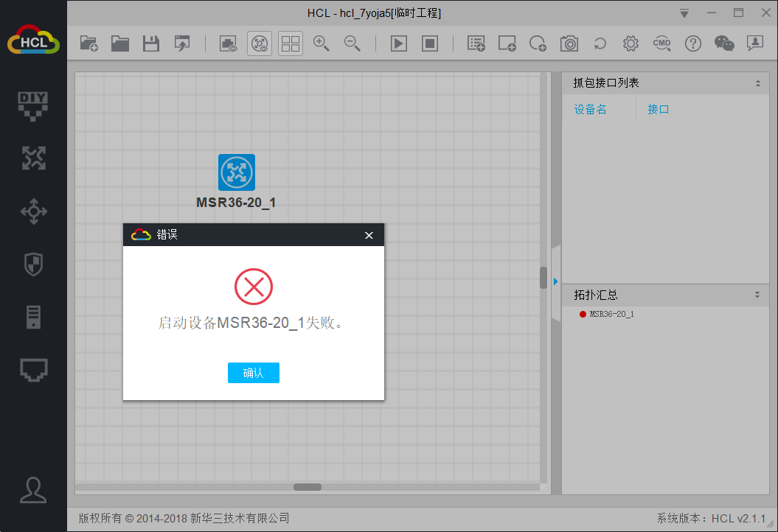The image size is (778, 532).
Task: Click the 设备名 column header
Action: click(x=591, y=110)
